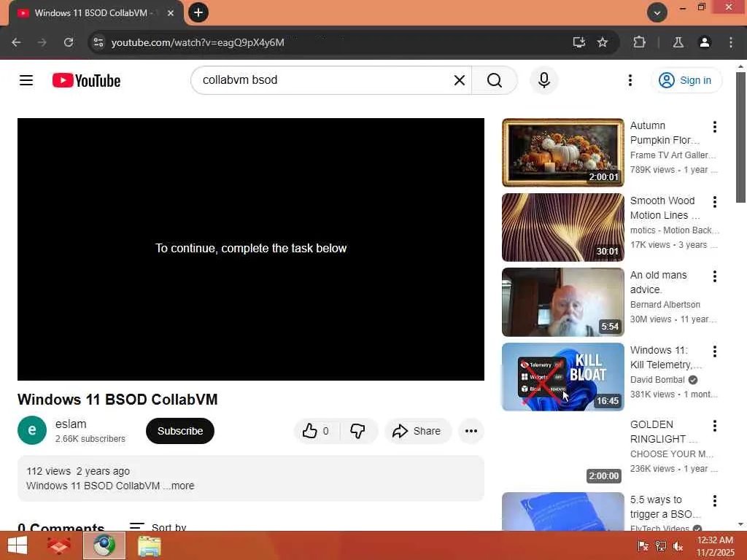Viewport: 747px width, 560px height.
Task: Click the GOLDEN RINGLIGHT video title
Action: [663, 432]
